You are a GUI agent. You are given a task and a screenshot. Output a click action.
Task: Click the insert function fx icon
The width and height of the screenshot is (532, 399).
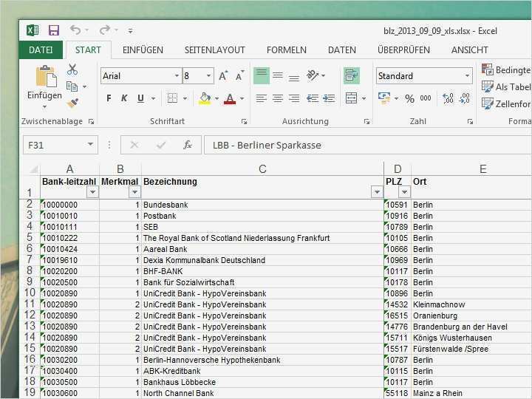point(187,146)
